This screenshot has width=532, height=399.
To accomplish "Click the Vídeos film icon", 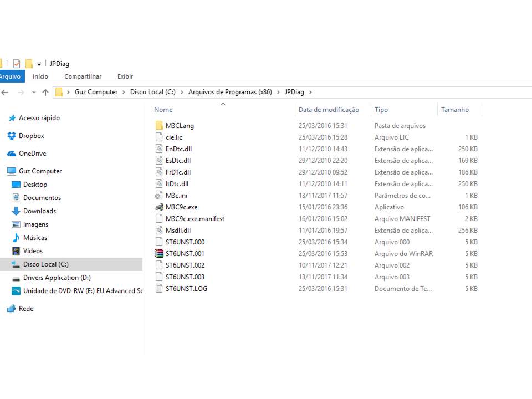I will pyautogui.click(x=16, y=251).
